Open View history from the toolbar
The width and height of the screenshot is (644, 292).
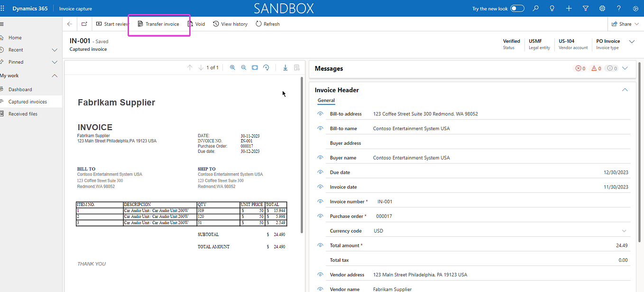230,23
